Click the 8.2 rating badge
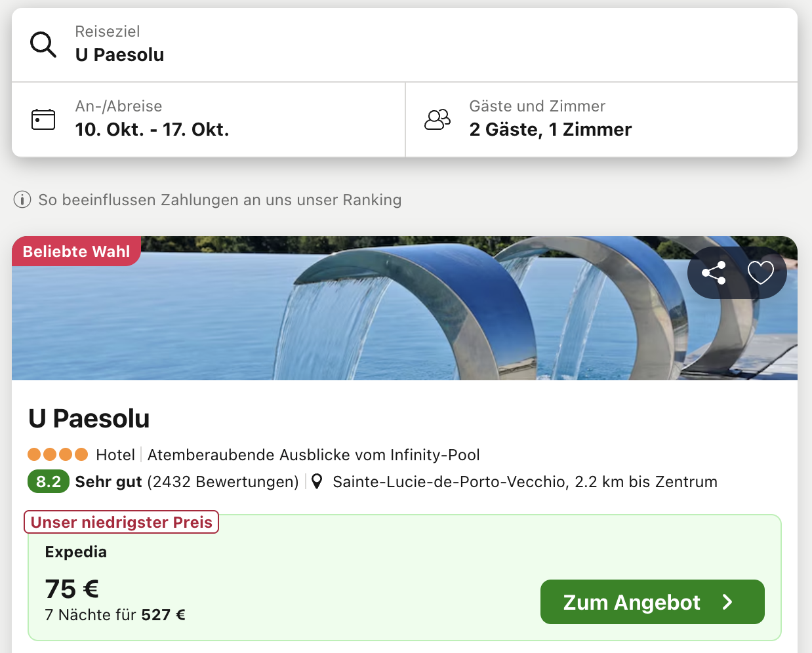The image size is (812, 653). point(49,482)
